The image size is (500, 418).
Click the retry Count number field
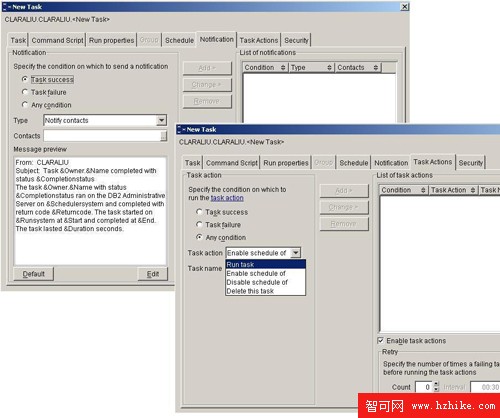[x=423, y=387]
